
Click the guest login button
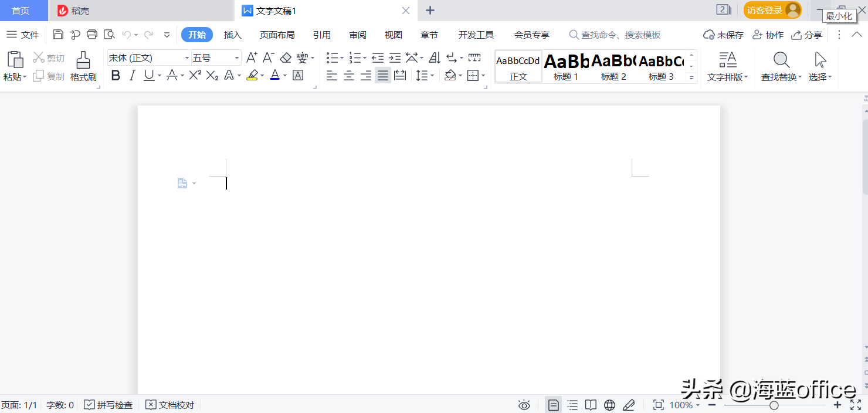(x=772, y=10)
